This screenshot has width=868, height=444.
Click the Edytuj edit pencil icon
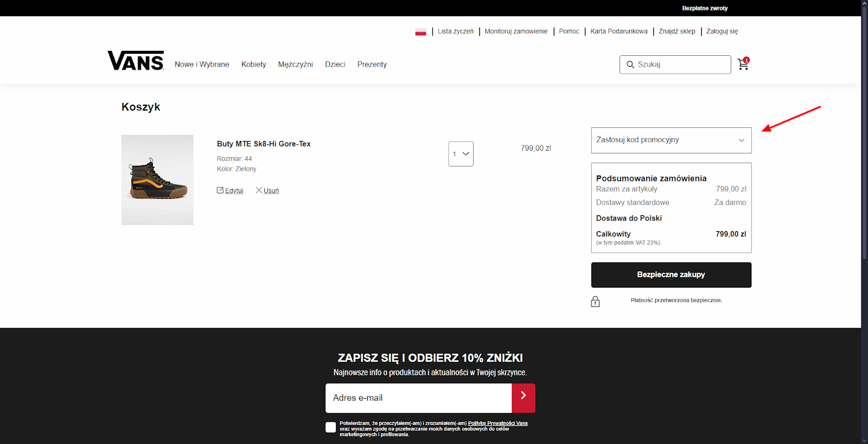click(x=220, y=190)
